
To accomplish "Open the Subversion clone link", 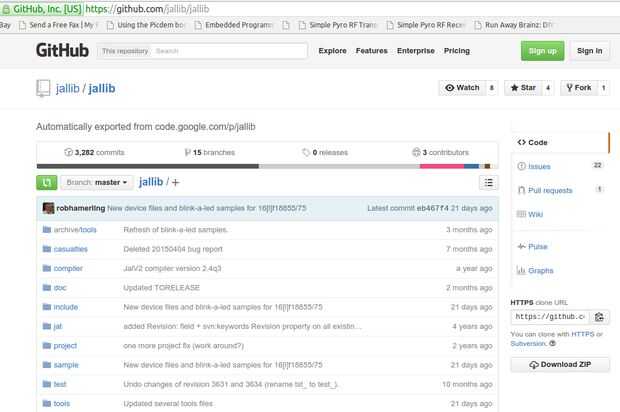I will pos(528,343).
